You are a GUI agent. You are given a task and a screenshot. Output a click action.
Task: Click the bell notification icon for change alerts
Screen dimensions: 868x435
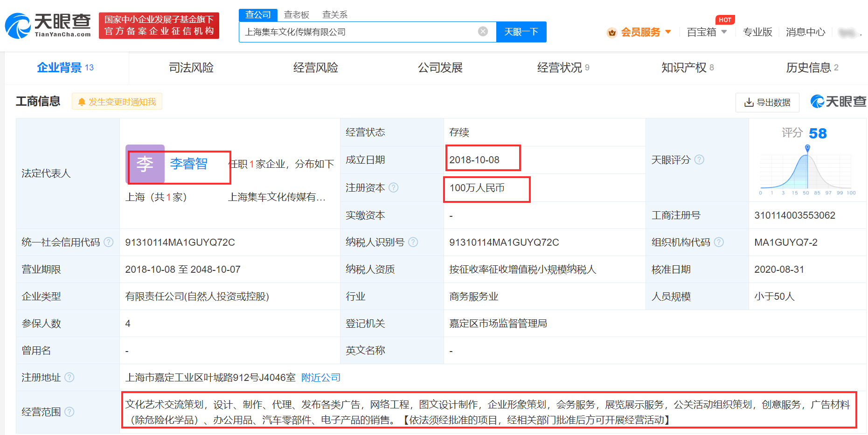click(x=82, y=102)
